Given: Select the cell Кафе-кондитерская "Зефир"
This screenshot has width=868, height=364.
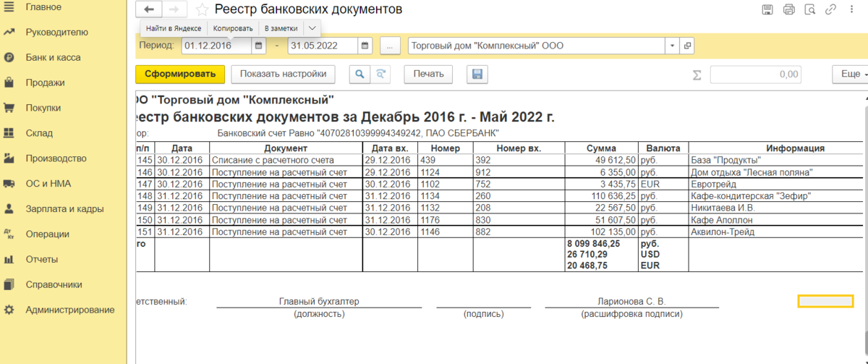Looking at the screenshot, I should [775, 196].
